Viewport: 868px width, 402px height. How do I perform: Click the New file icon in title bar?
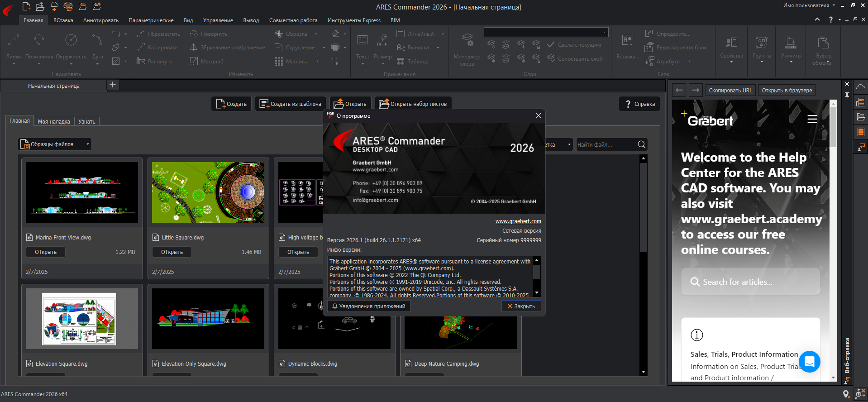(26, 6)
